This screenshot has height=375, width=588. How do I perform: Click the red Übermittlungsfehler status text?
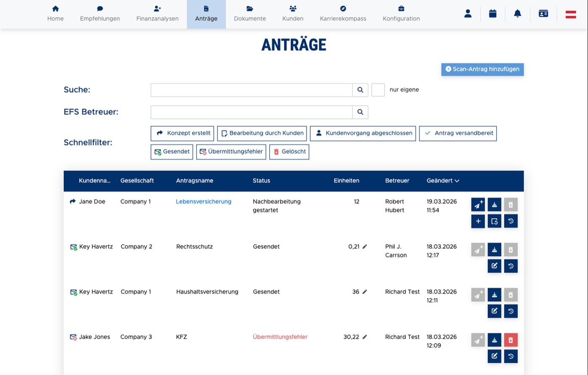pos(280,337)
